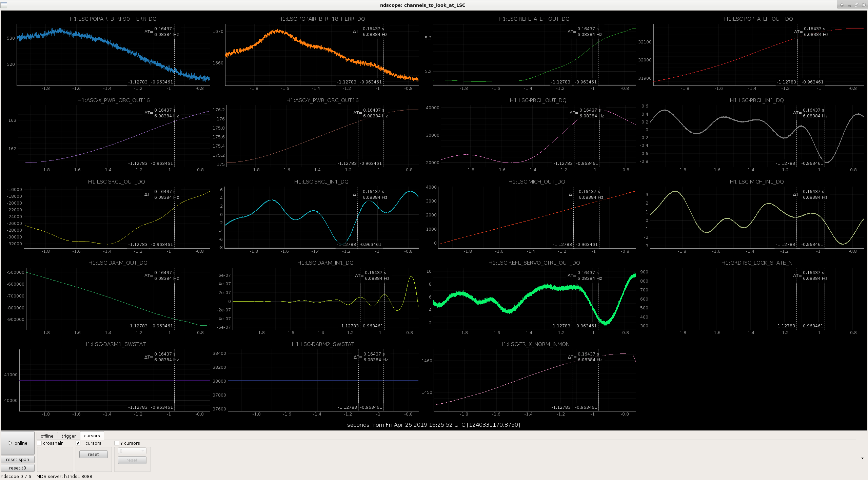Screen dimensions: 868x480
Task: Click the keep-above arrow icon in title bar
Action: pyautogui.click(x=842, y=5)
